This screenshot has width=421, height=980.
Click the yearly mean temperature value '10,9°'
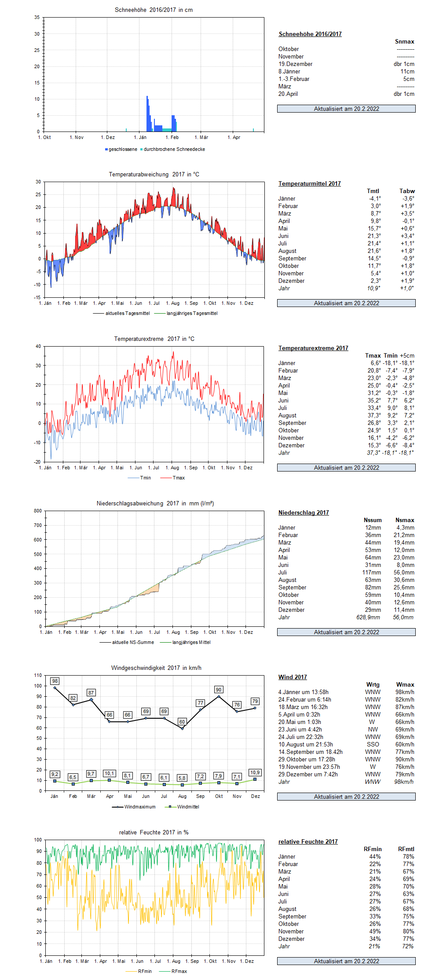point(374,288)
